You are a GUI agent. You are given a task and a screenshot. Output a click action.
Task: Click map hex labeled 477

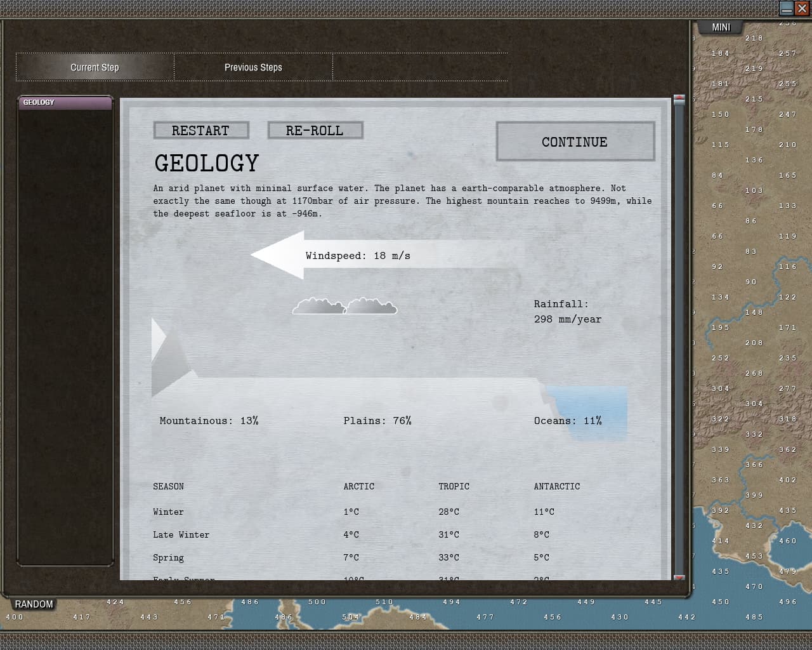(485, 617)
